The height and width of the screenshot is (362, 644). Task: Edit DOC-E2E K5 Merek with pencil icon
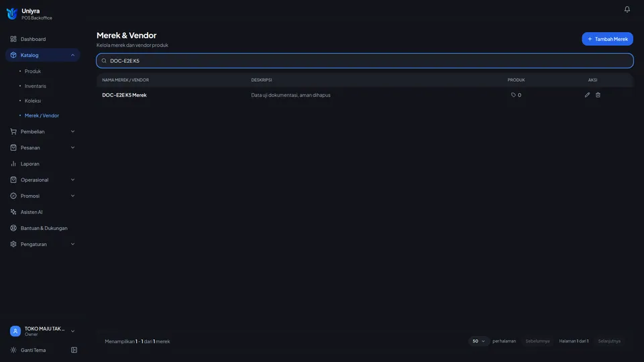pos(587,95)
